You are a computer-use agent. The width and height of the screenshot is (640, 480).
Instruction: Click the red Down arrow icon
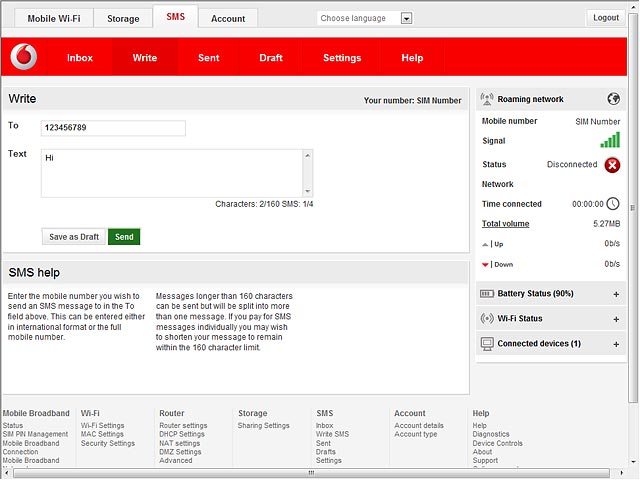click(x=485, y=265)
